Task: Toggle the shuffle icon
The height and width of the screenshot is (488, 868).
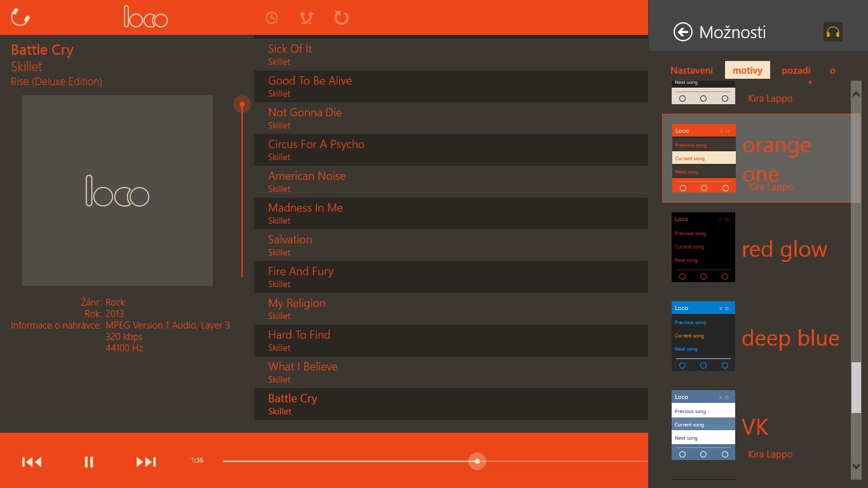Action: click(x=306, y=18)
